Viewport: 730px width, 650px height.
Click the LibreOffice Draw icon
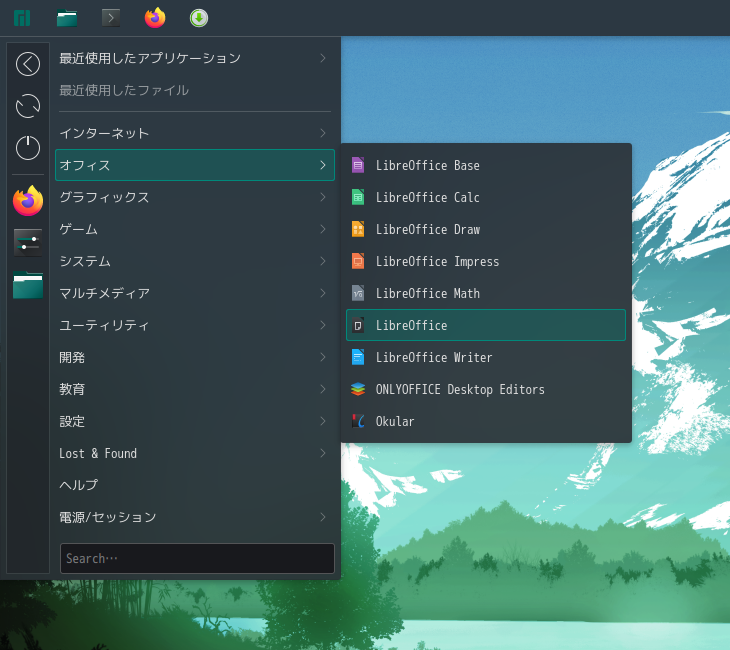pos(358,229)
